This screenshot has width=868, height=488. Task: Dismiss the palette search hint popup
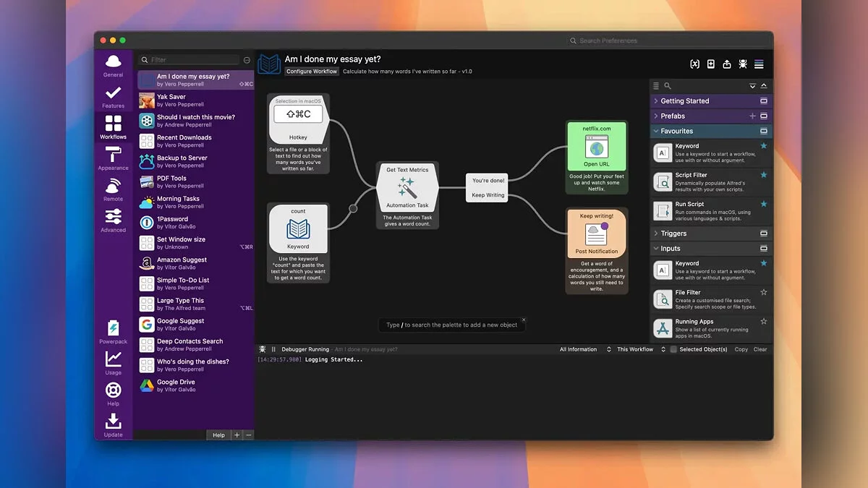click(524, 320)
